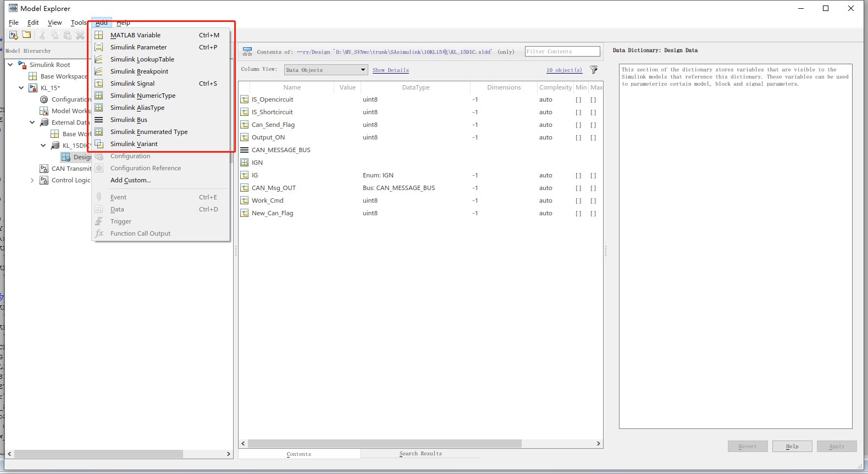The width and height of the screenshot is (868, 474).
Task: Sort contents by the DataType column header
Action: 416,87
